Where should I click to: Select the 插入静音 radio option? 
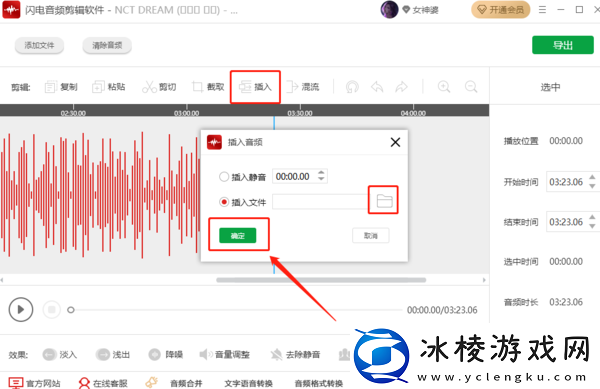[224, 177]
